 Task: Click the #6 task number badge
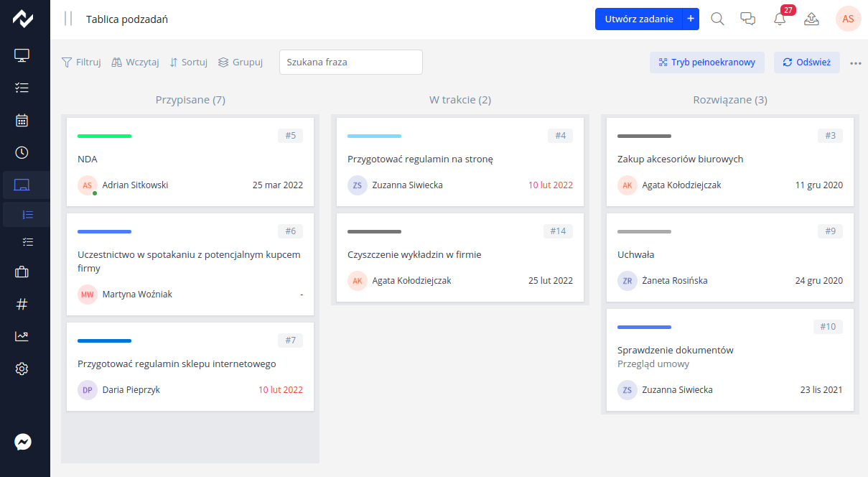tap(290, 231)
